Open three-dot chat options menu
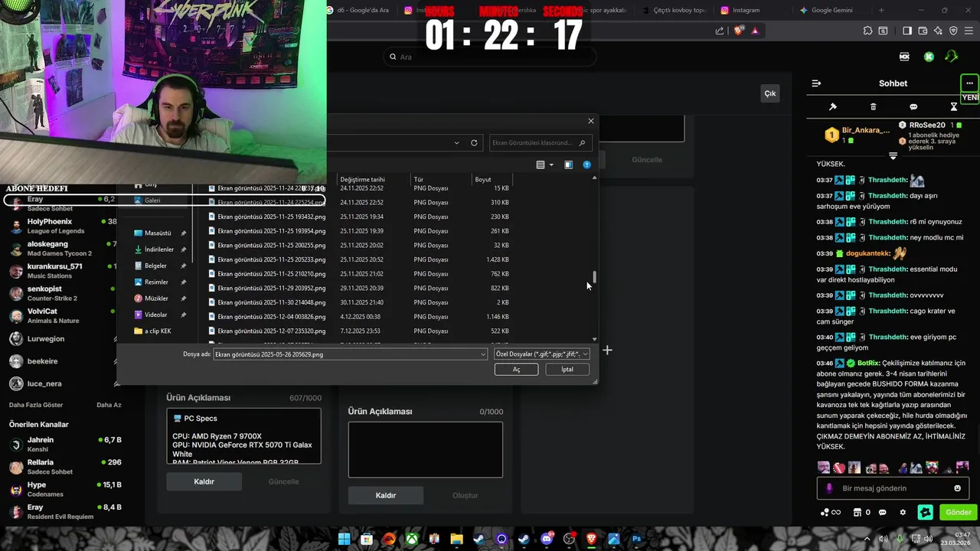The height and width of the screenshot is (551, 980). 969,83
